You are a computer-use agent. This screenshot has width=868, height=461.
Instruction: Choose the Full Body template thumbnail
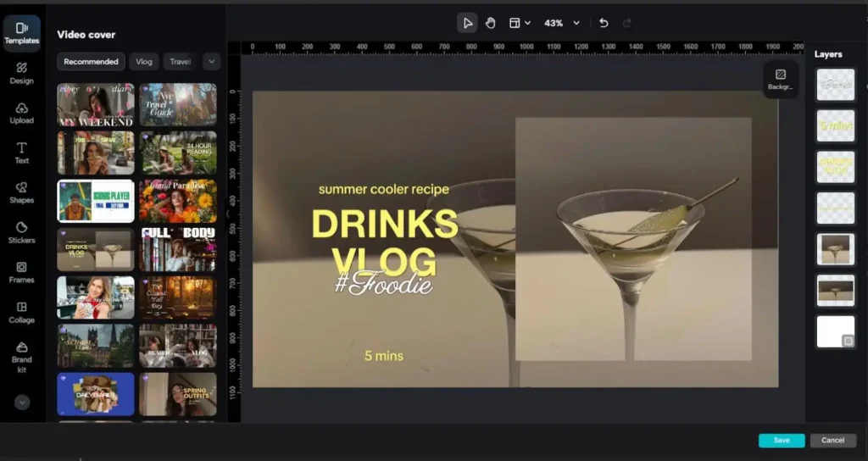178,249
